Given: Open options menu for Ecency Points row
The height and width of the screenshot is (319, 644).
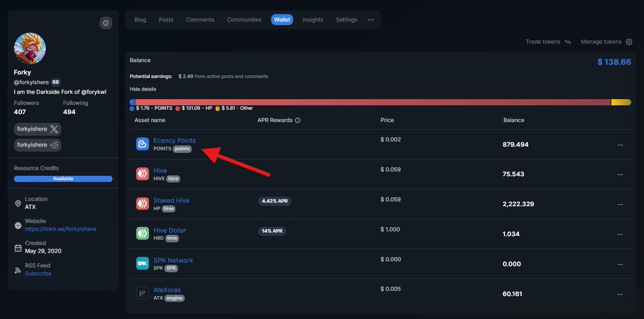Looking at the screenshot, I should 620,145.
